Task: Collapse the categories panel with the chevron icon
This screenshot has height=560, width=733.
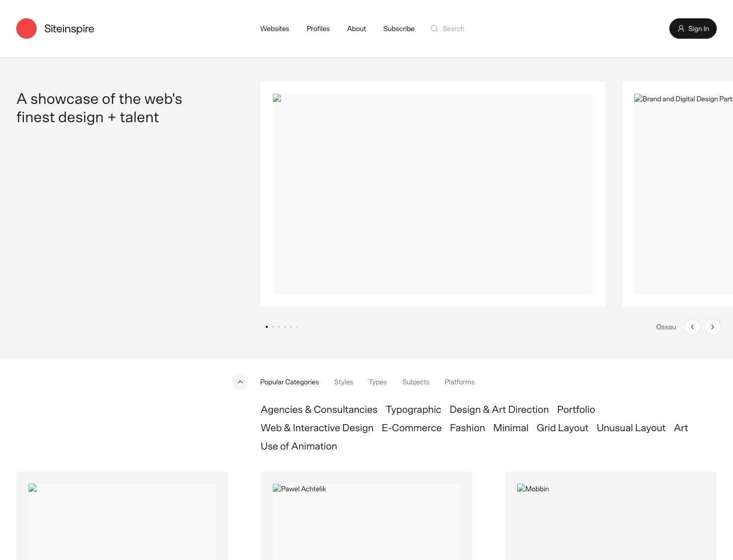Action: pyautogui.click(x=240, y=382)
